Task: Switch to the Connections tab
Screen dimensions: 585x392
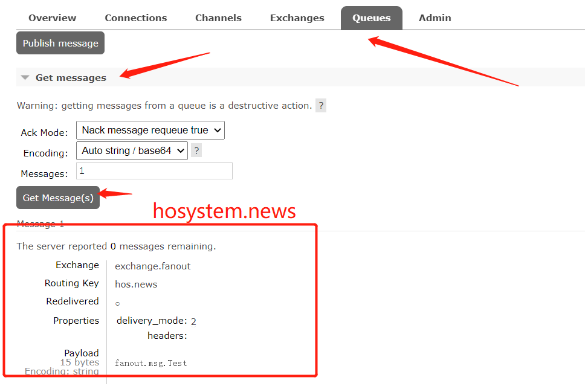Action: pos(136,18)
